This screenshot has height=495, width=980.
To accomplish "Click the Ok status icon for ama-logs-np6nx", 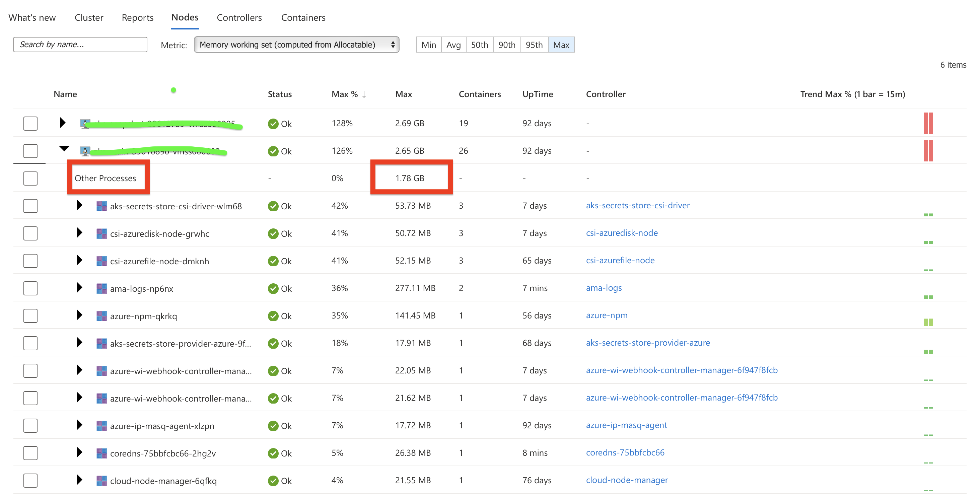I will point(273,288).
